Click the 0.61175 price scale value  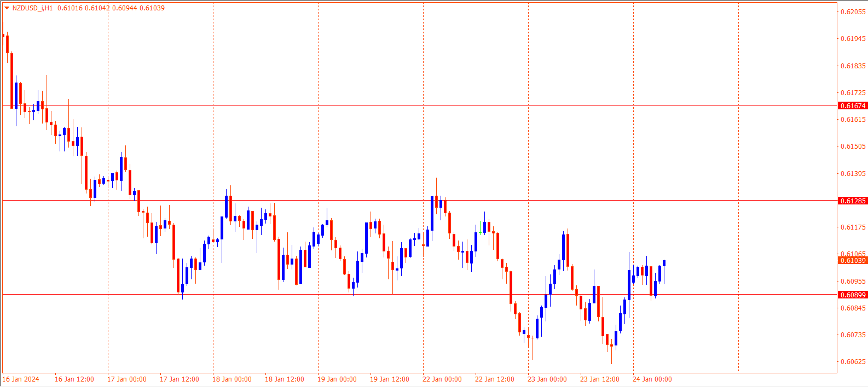(x=853, y=227)
